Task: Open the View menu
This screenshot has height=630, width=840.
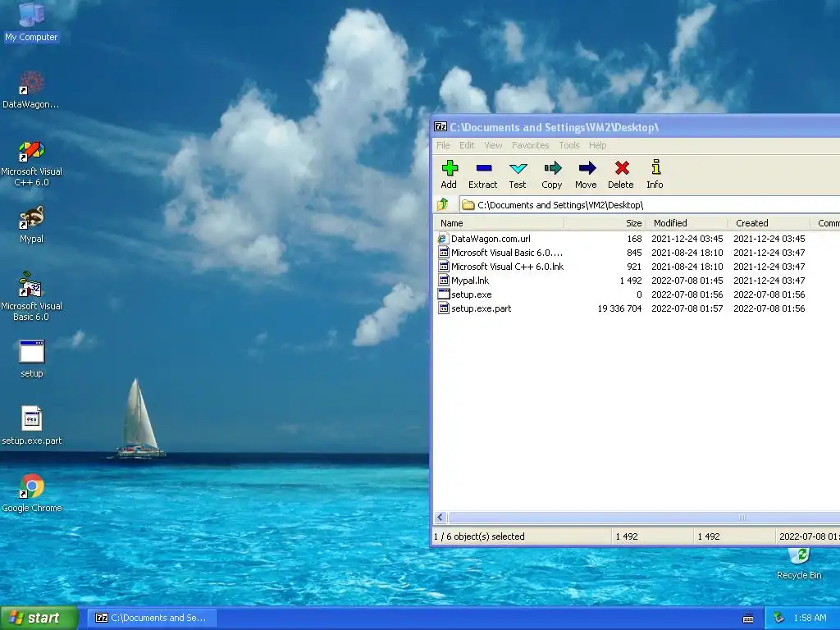Action: click(493, 145)
